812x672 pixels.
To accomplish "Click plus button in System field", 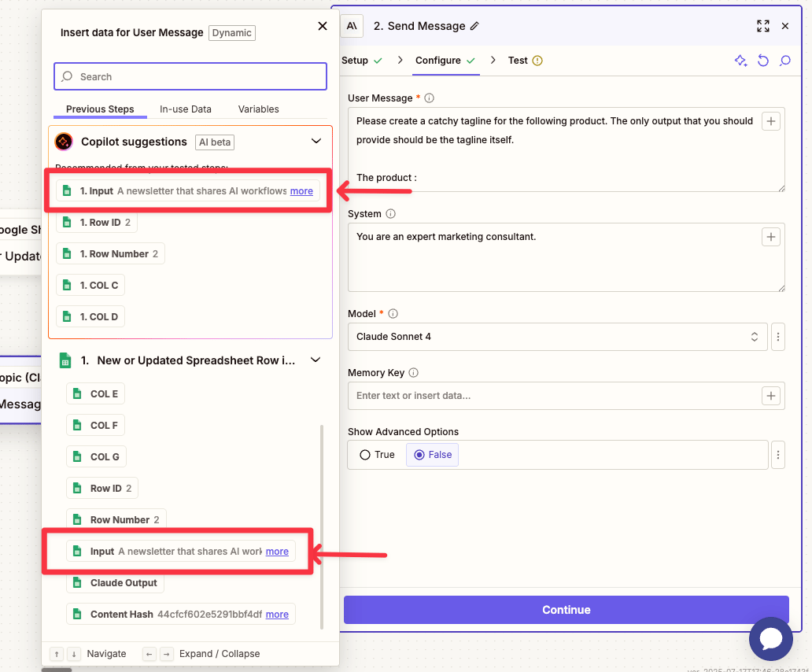I will pos(771,237).
